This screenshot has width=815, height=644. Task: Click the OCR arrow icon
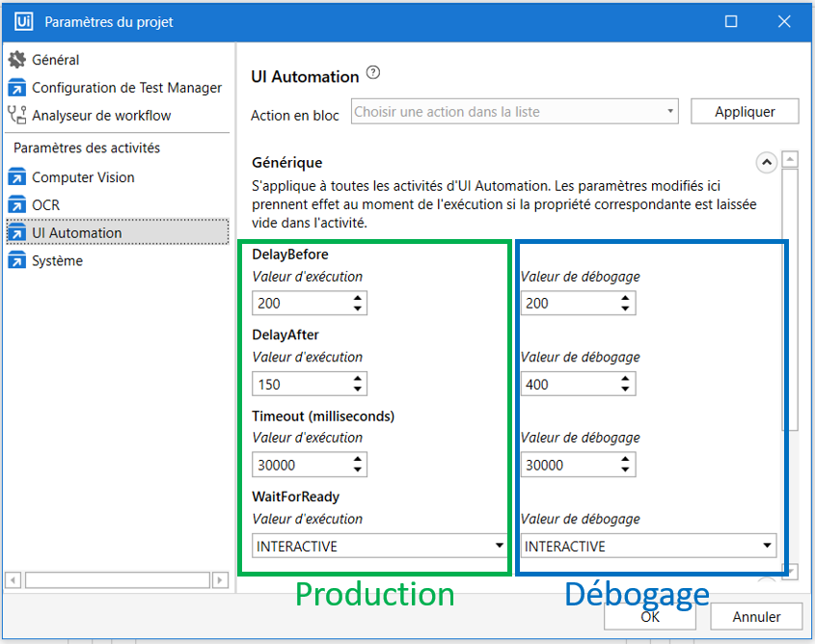pos(17,205)
